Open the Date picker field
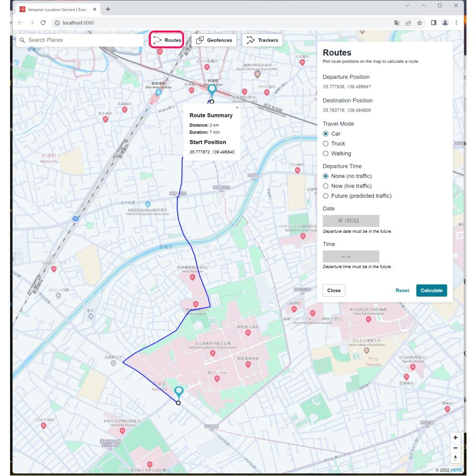This screenshot has width=476, height=476. tap(351, 221)
